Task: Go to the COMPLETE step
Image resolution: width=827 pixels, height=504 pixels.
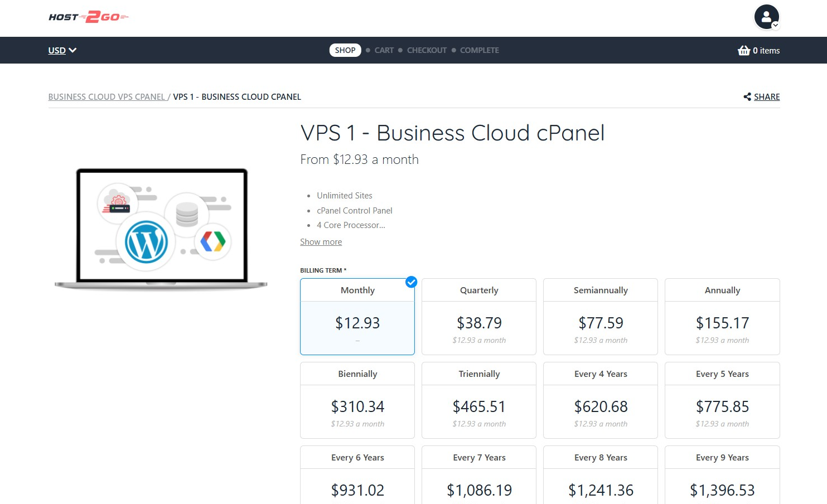Action: (x=480, y=50)
